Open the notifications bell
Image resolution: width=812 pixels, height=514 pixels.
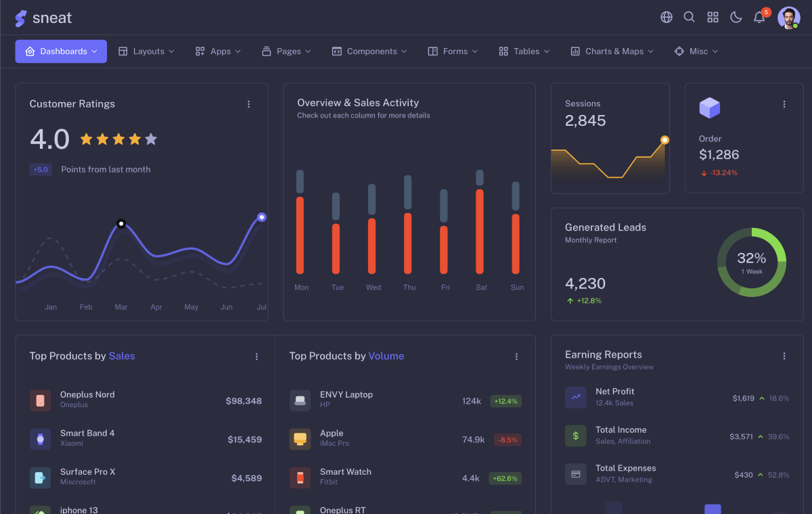click(x=759, y=17)
